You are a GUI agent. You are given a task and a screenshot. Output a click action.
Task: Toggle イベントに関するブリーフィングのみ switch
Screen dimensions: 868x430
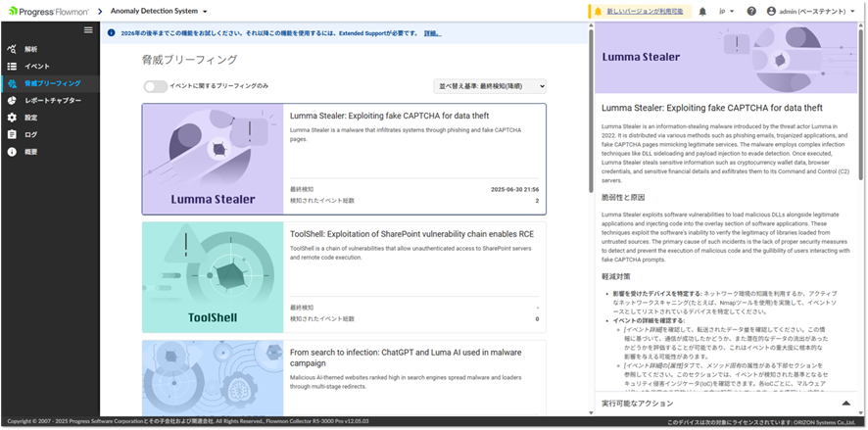[155, 86]
